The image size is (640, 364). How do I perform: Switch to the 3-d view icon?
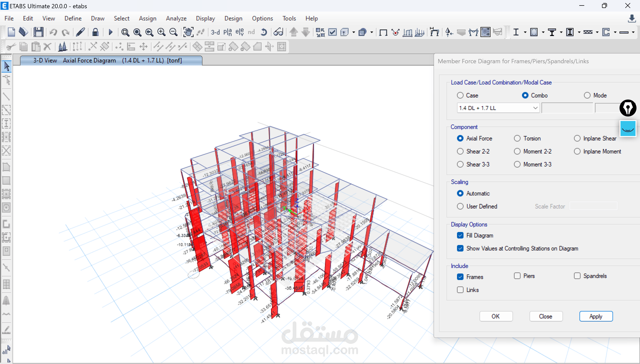point(215,32)
